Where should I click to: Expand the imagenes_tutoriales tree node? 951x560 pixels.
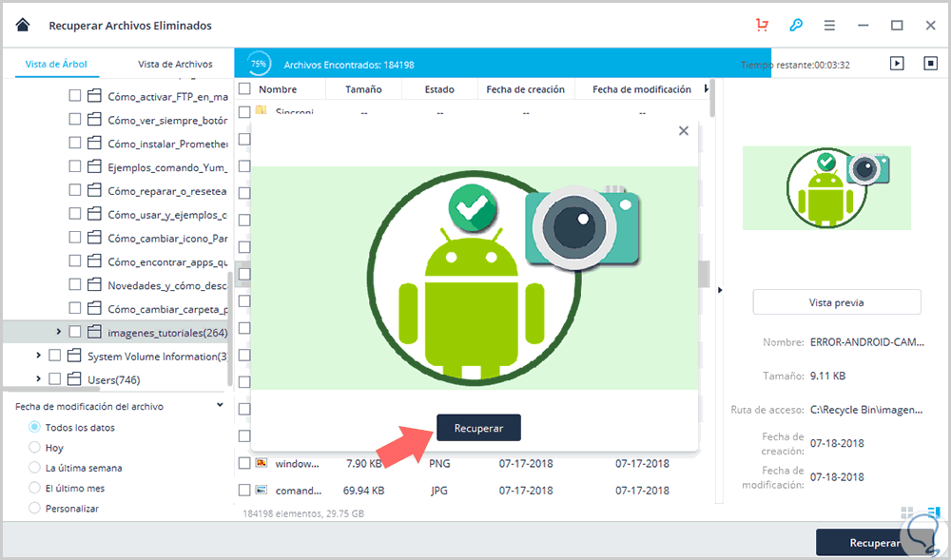tap(58, 332)
